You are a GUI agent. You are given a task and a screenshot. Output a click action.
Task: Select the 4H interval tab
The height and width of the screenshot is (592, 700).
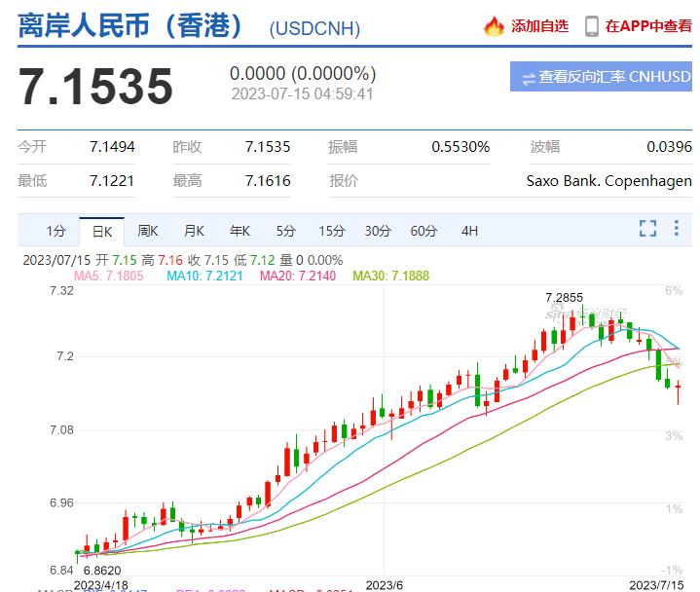click(x=469, y=231)
